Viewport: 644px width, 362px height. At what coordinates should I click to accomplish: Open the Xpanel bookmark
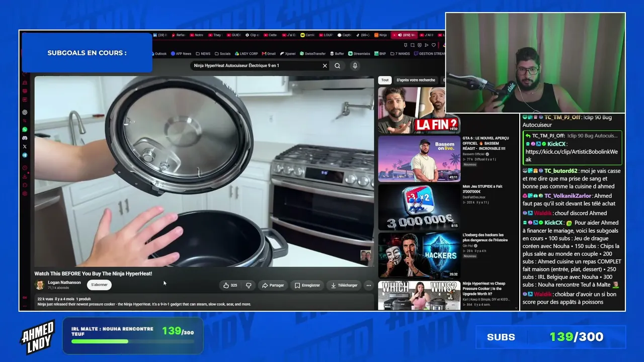(288, 54)
